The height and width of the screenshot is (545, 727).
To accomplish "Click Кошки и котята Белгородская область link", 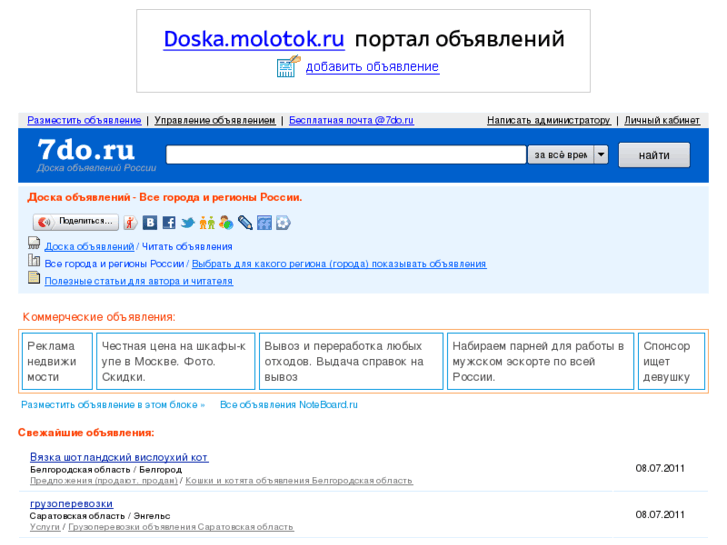I will click(299, 481).
